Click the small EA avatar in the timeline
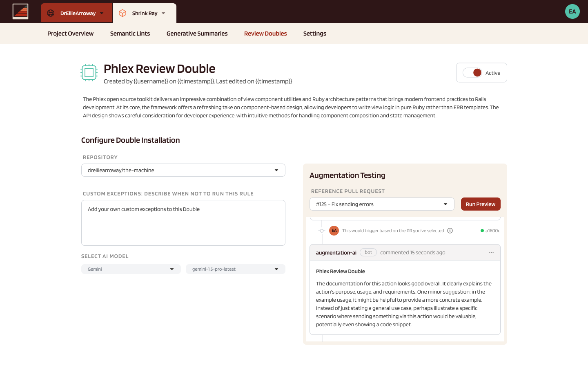The image size is (588, 368). (x=334, y=231)
